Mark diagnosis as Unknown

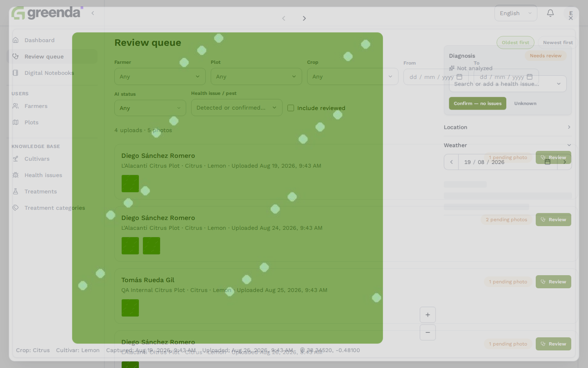(525, 103)
